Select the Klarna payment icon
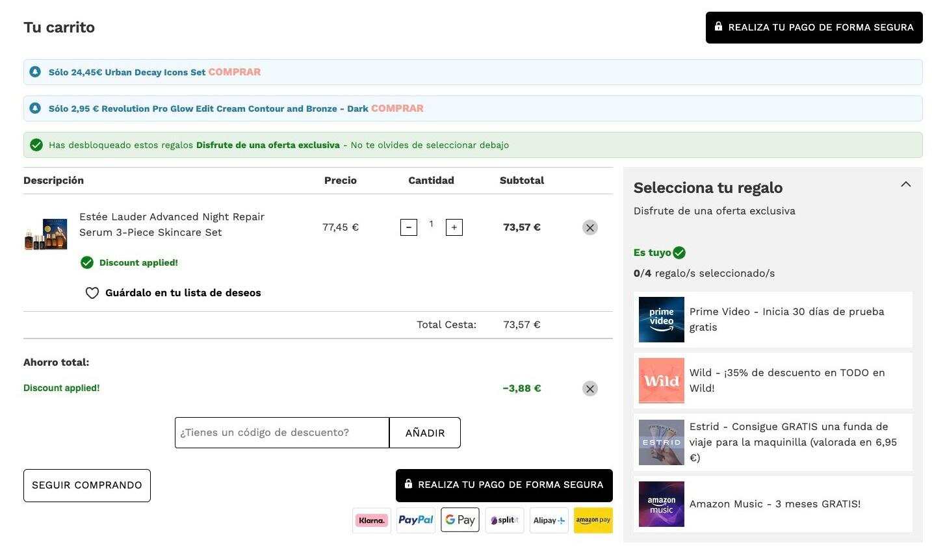Viewport: 932px width, 560px height. click(372, 520)
